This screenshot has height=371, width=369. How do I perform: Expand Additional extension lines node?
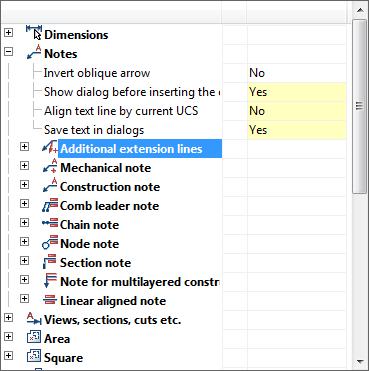(24, 146)
